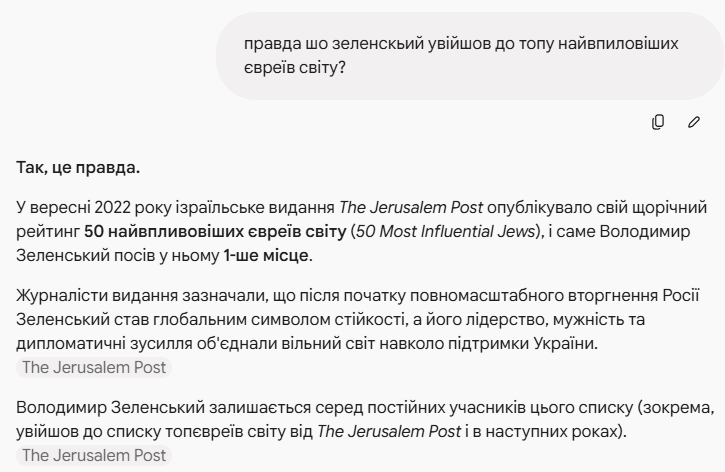Click bold text '50 найвпливовіших євреїв світу'
725x472 pixels.
click(x=215, y=232)
